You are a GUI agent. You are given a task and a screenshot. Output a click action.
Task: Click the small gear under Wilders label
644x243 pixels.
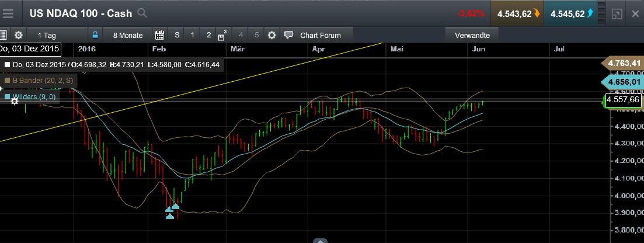(x=15, y=101)
